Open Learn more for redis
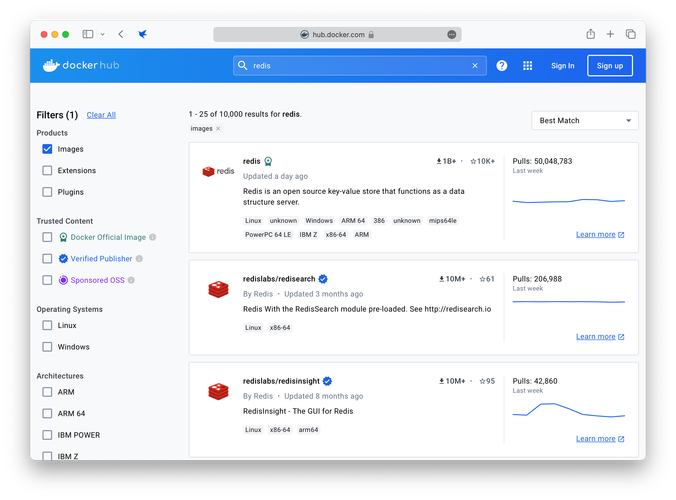 pos(600,234)
